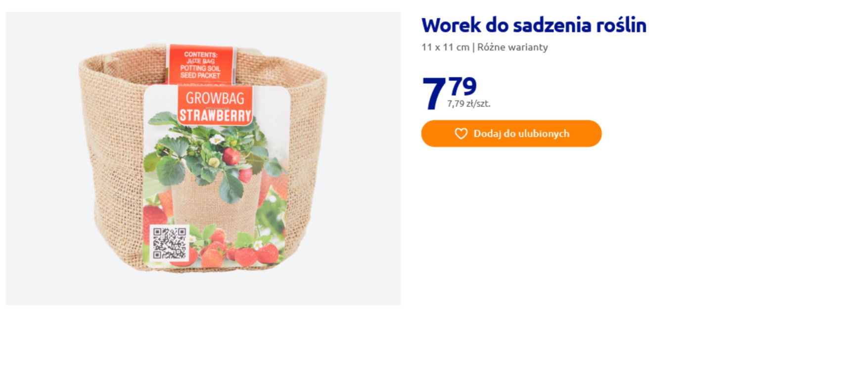Click the Worek do sadzenia roślin title
868x386 pixels.
coord(534,25)
